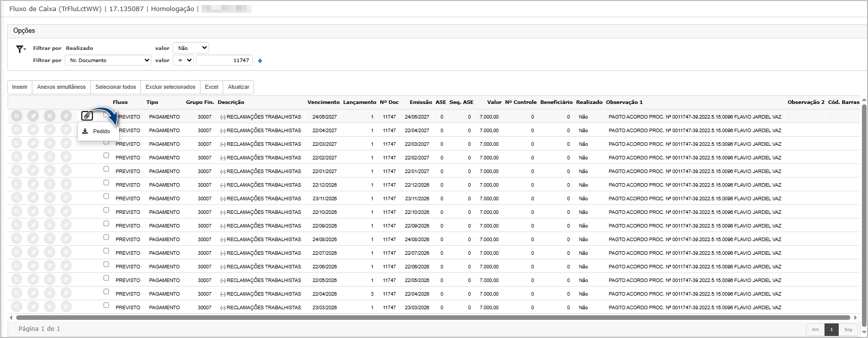Screen dimensions: 868x338
Task: Click the pencil edit icon in first row
Action: (33, 116)
